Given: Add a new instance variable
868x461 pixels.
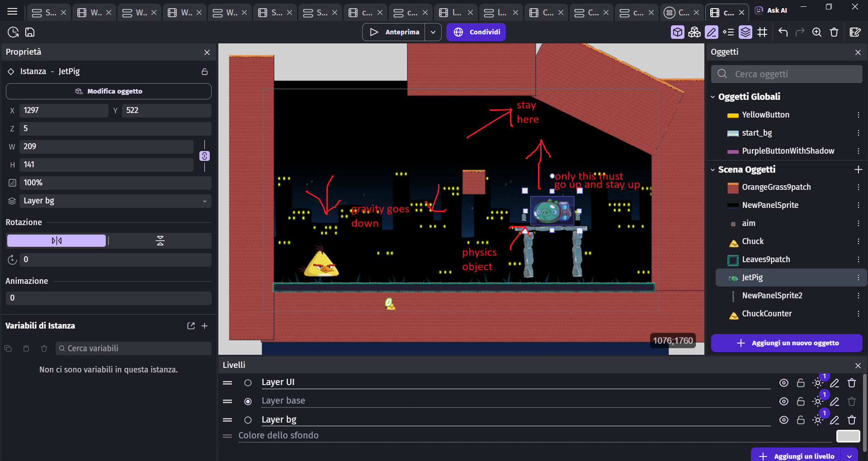Looking at the screenshot, I should [x=205, y=326].
